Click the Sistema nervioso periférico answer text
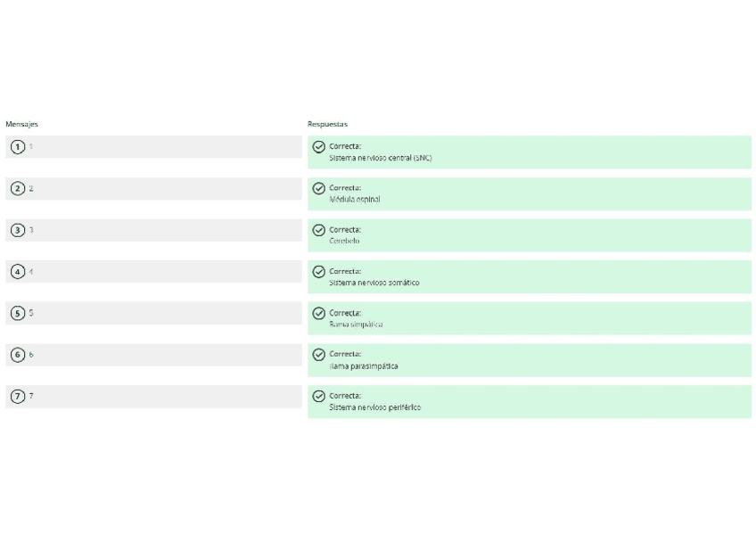 pos(374,407)
